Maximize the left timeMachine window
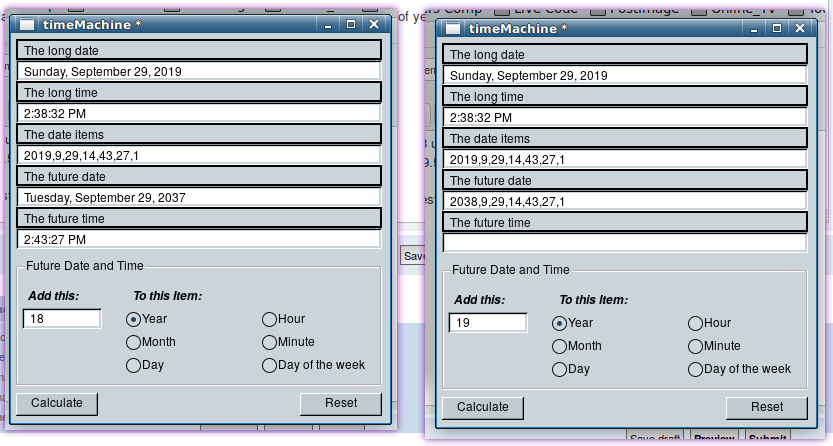833x446 pixels. [351, 24]
